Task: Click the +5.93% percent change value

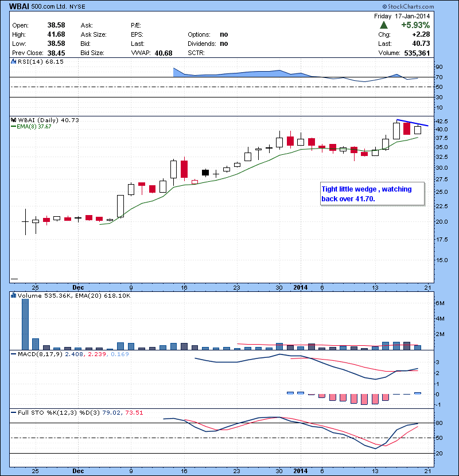Action: (415, 25)
